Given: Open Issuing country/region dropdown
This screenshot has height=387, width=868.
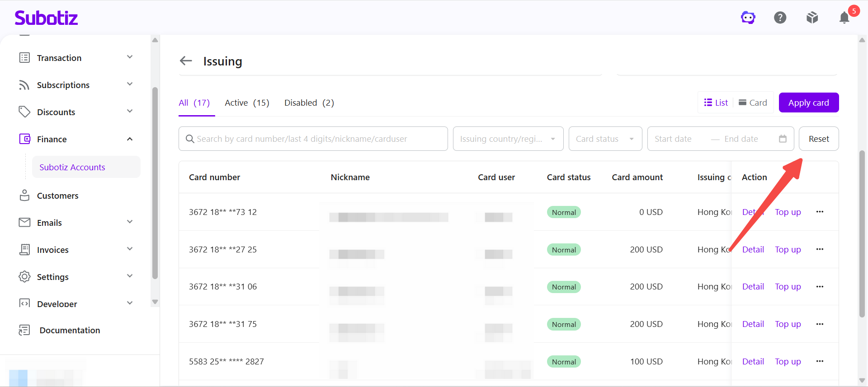Looking at the screenshot, I should 508,139.
